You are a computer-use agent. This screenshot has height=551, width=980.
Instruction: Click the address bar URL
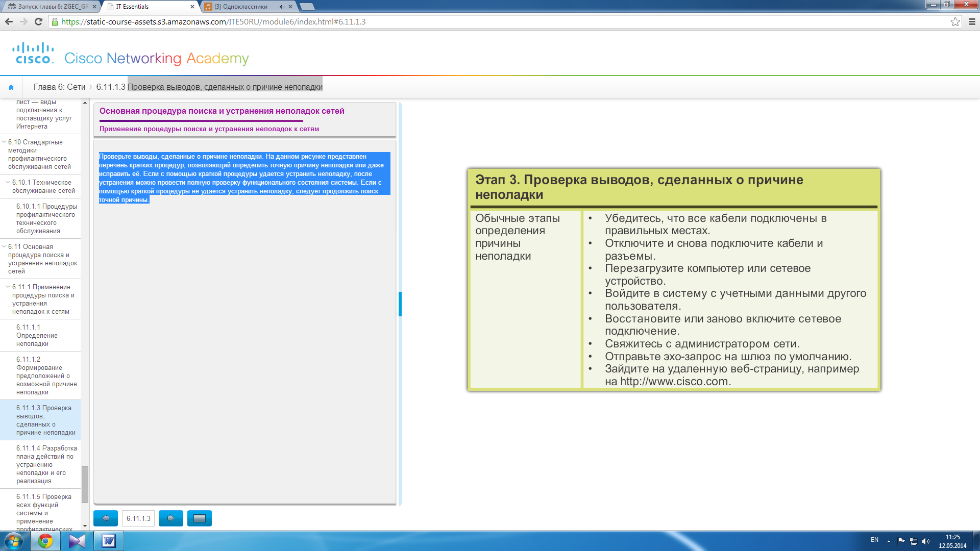pyautogui.click(x=213, y=21)
